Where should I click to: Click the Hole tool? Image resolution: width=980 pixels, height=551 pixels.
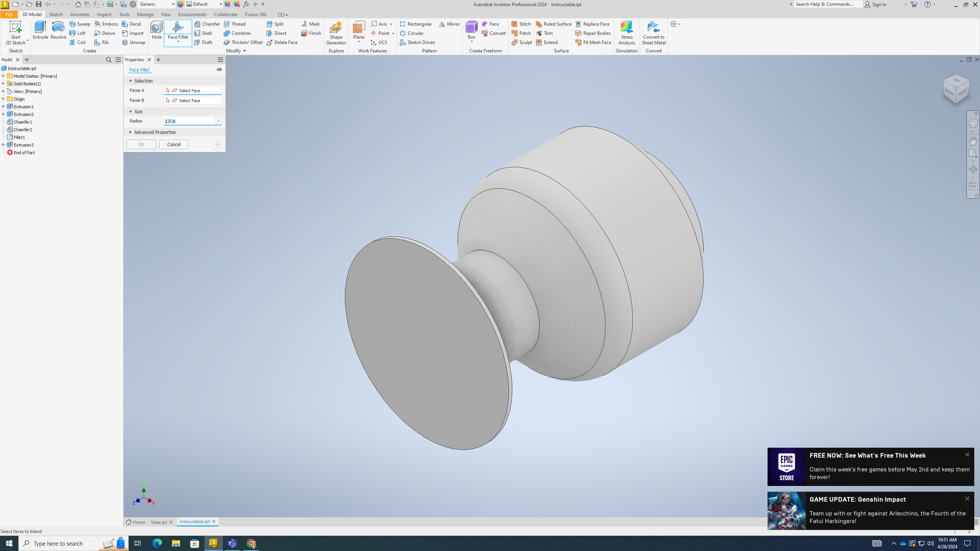(157, 30)
